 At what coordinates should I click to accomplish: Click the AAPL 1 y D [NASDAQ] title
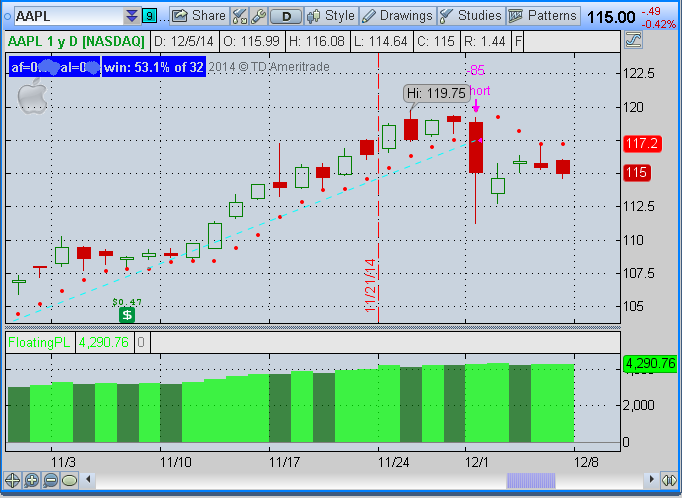click(77, 42)
